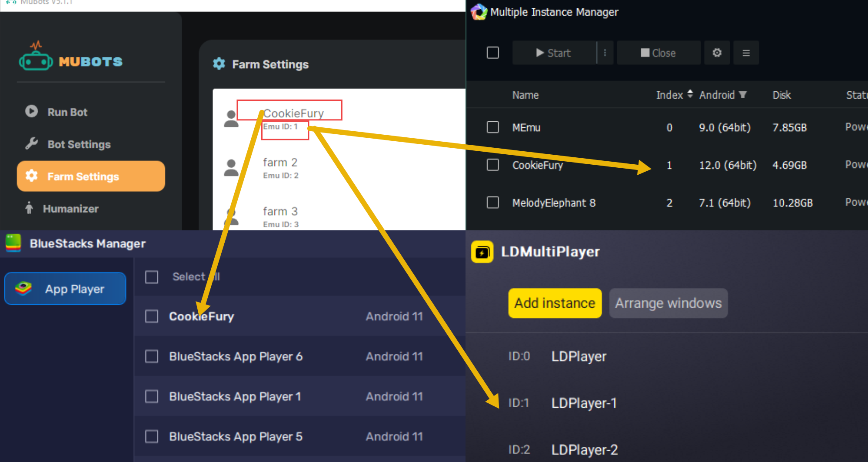Viewport: 868px width, 462px height.
Task: Select the farm 3 entry in MuBots
Action: point(280,211)
